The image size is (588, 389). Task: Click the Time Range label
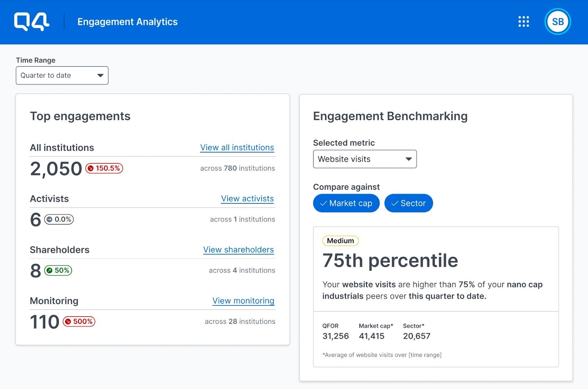(x=36, y=60)
